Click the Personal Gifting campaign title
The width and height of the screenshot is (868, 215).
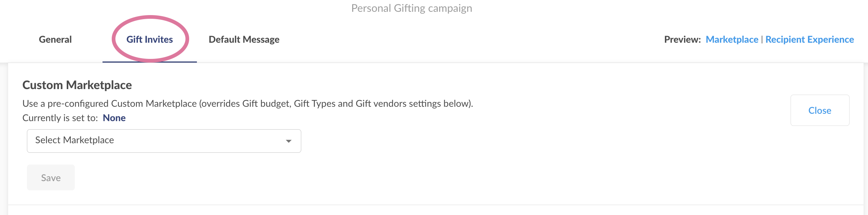412,8
